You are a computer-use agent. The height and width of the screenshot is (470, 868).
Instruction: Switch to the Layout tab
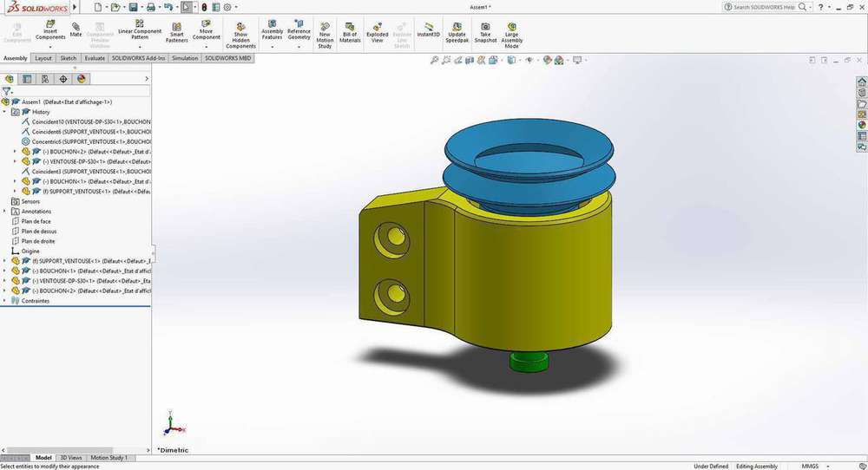click(43, 58)
